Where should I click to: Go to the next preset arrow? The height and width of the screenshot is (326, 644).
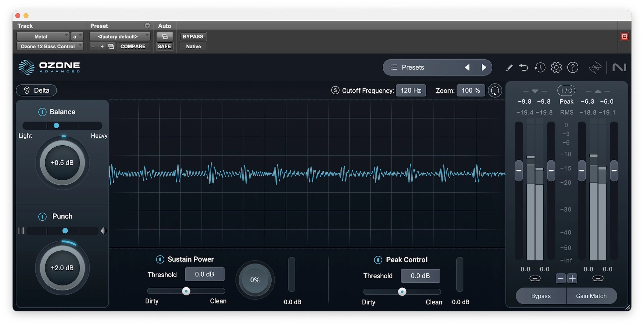pos(484,67)
